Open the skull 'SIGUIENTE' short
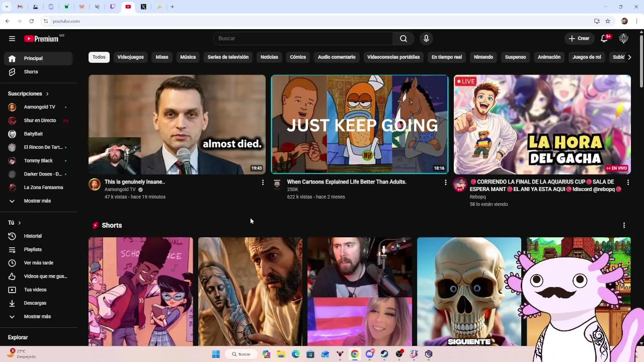Screen dimensions: 644x362 click(469, 292)
